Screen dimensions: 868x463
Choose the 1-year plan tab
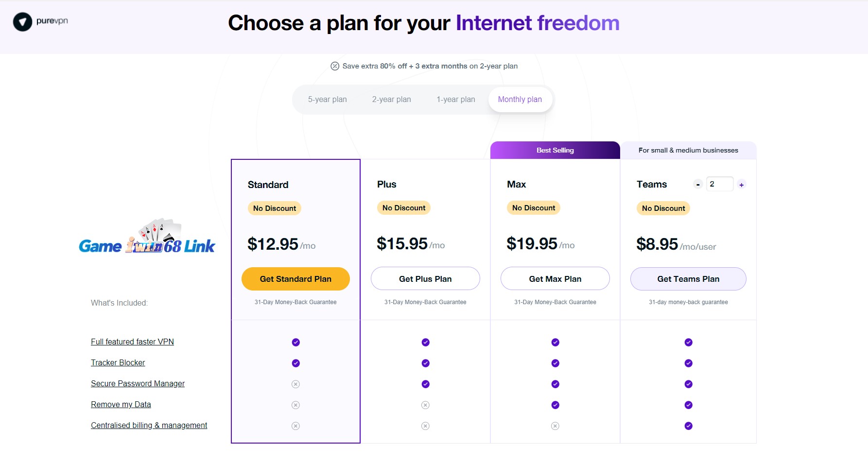click(x=455, y=100)
